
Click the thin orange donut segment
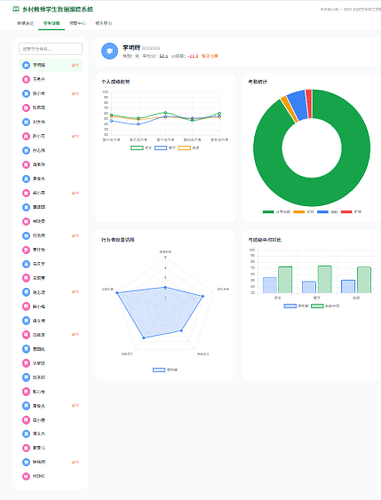289,110
